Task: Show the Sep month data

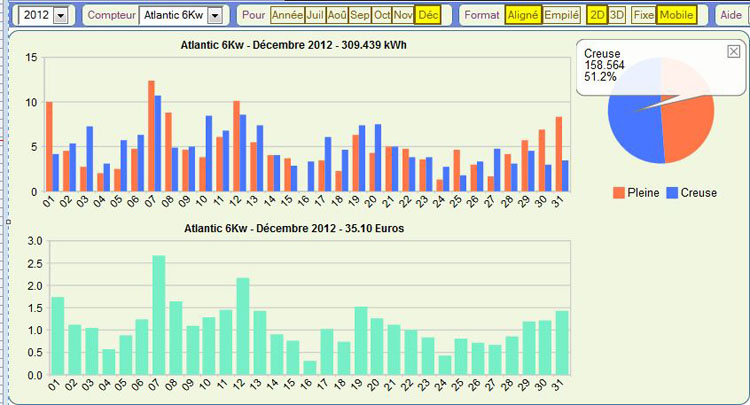Action: 359,15
